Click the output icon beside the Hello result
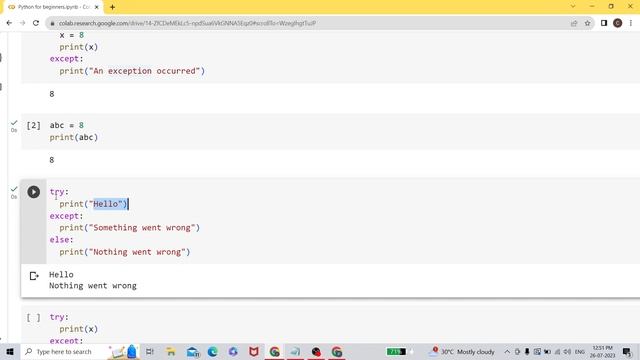Screen dimensions: 640x360 tap(34, 276)
